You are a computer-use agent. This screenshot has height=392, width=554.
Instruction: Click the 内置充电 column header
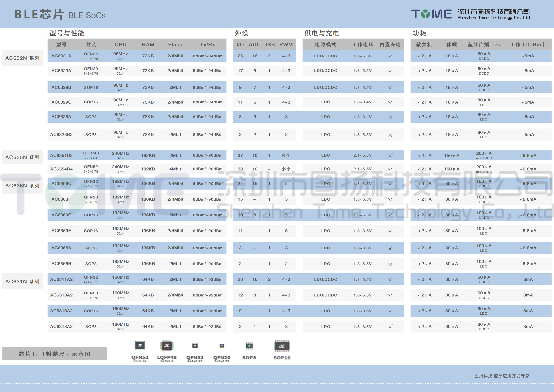[390, 45]
